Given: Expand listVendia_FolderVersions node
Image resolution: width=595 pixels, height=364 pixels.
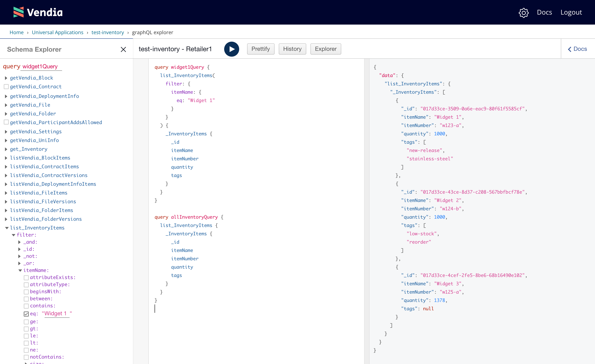Looking at the screenshot, I should point(6,219).
